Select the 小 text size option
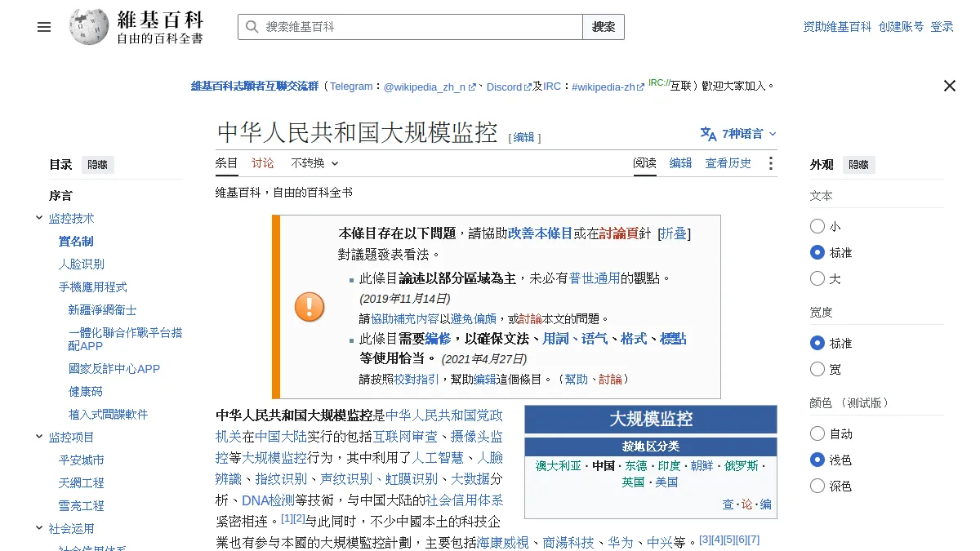 click(x=817, y=226)
